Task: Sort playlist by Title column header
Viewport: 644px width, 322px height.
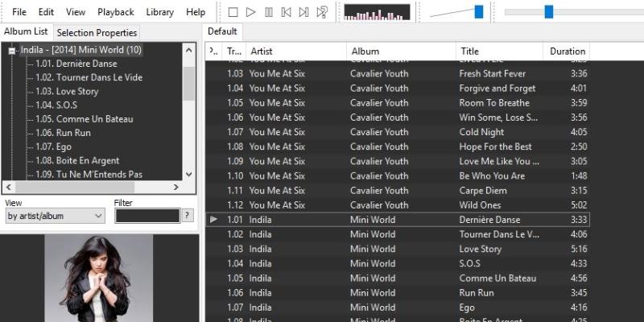Action: (499, 52)
